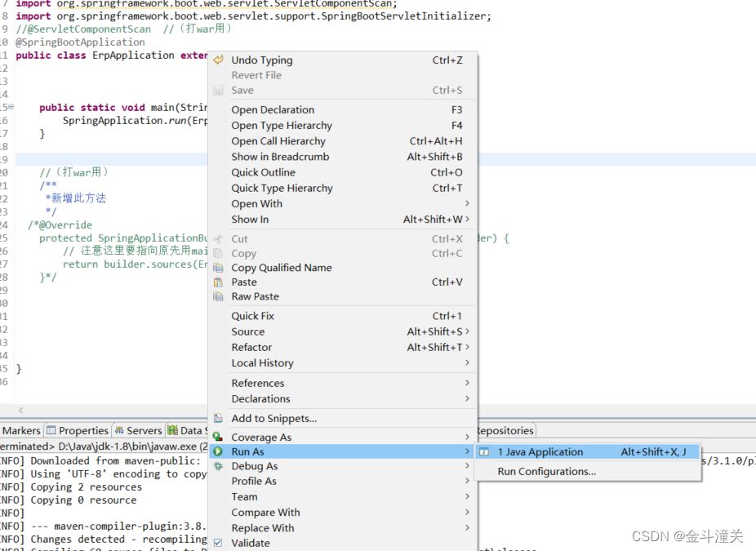Expand the Open With submenu
Image resolution: width=756 pixels, height=551 pixels.
click(467, 203)
